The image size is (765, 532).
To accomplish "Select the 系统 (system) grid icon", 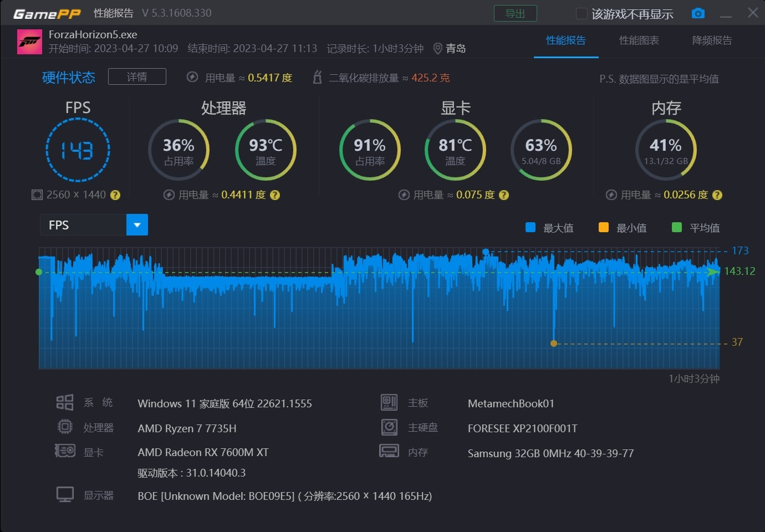I will pos(65,402).
